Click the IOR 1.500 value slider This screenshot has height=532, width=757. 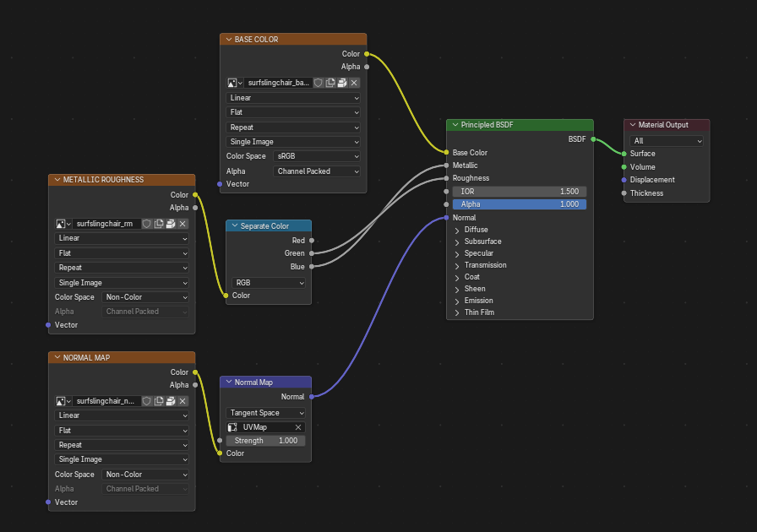coord(520,192)
